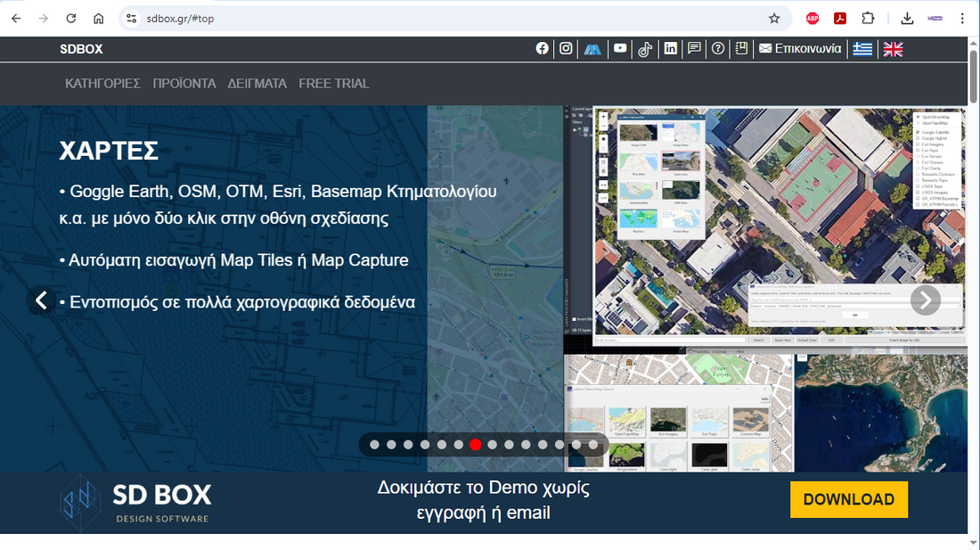
Task: Click the yellow DOWNLOAD button
Action: pos(849,499)
